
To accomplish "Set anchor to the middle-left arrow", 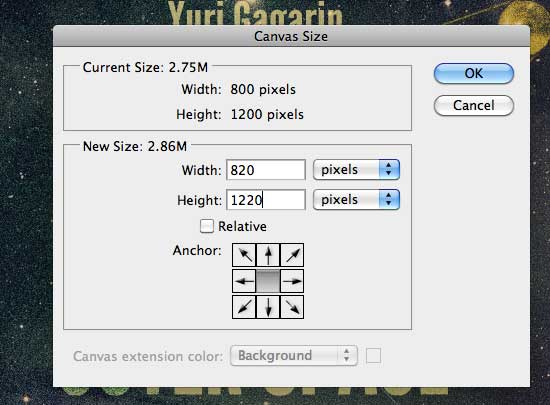I will click(244, 281).
